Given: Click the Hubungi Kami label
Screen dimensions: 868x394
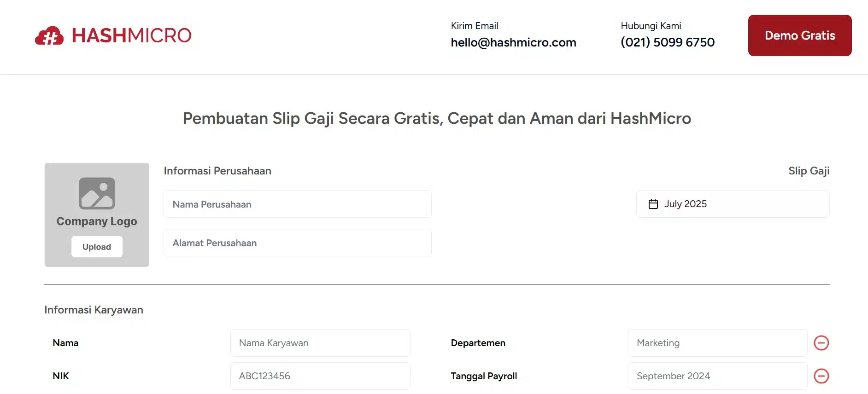Looking at the screenshot, I should pos(651,26).
